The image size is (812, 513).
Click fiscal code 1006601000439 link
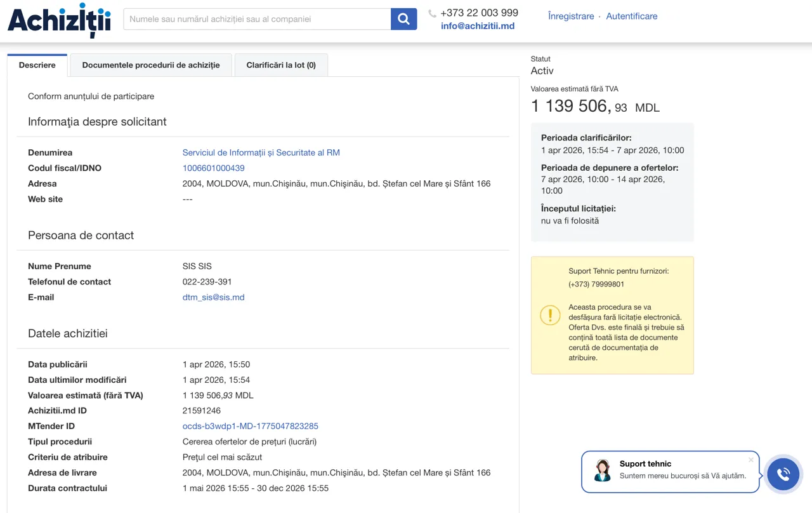(x=213, y=168)
